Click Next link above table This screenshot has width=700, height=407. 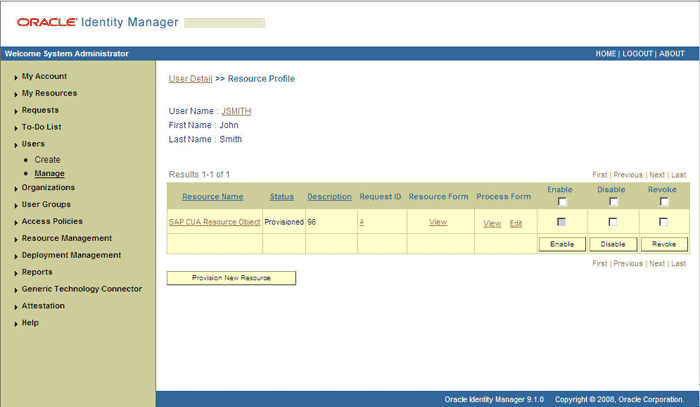(x=657, y=175)
